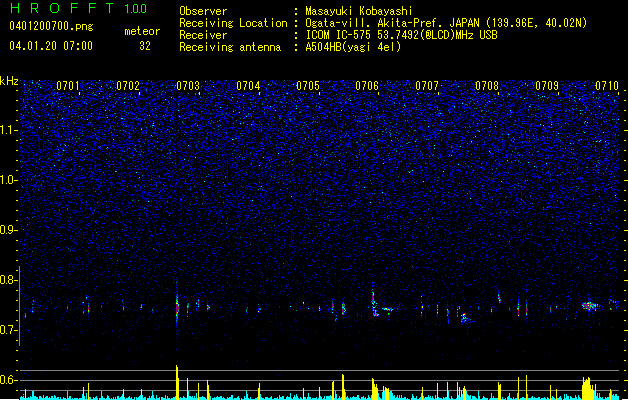Select the filename 0401200700.png
The image size is (629, 400).
tap(51, 26)
